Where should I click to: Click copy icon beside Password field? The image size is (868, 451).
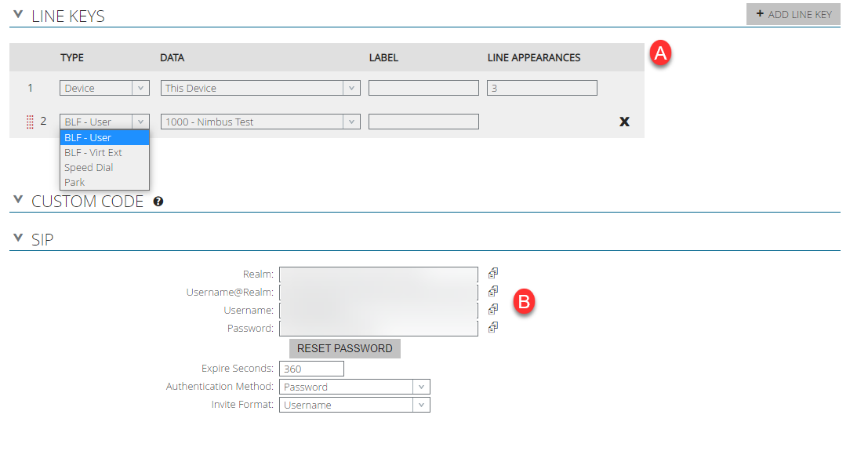[x=493, y=327]
